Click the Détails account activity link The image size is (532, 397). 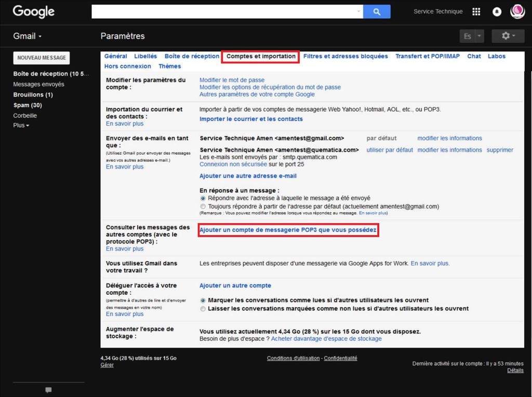515,371
